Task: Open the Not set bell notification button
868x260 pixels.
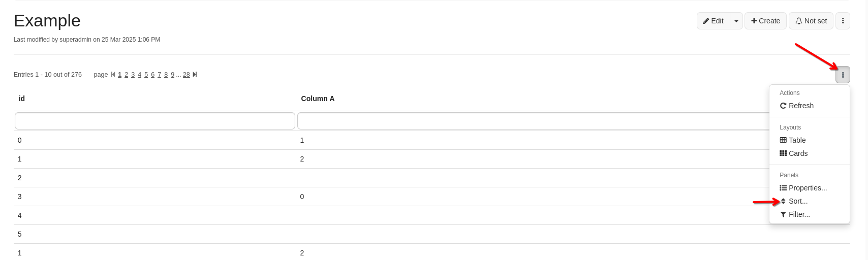Action: pyautogui.click(x=811, y=21)
